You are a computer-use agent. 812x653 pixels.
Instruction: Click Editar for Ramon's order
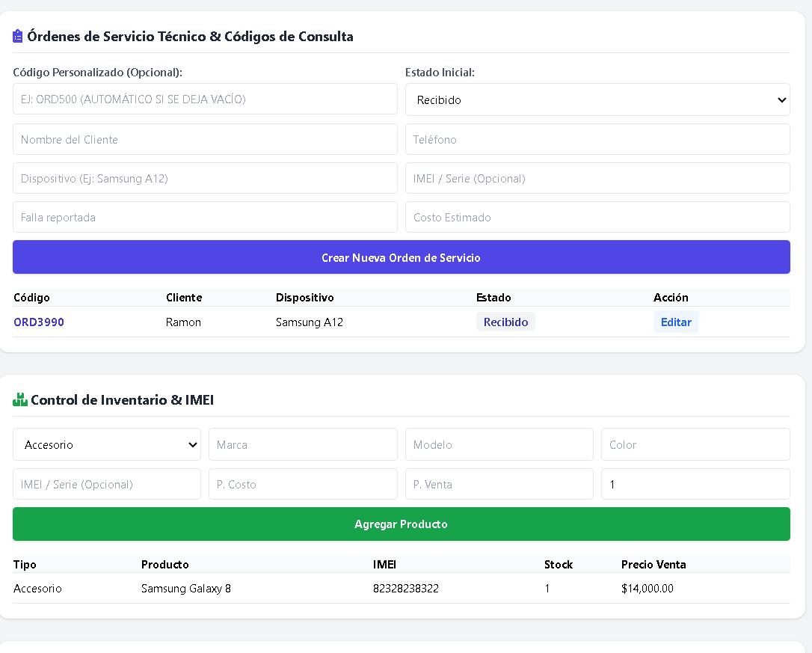tap(676, 322)
